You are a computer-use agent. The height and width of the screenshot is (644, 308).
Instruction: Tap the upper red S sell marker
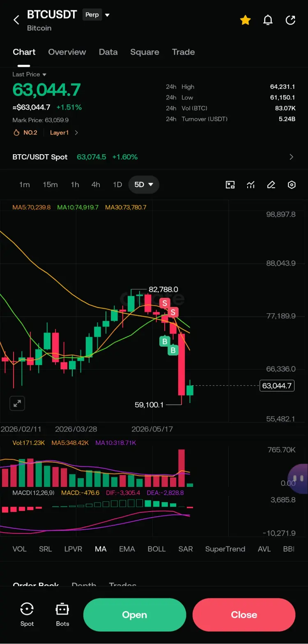point(165,303)
